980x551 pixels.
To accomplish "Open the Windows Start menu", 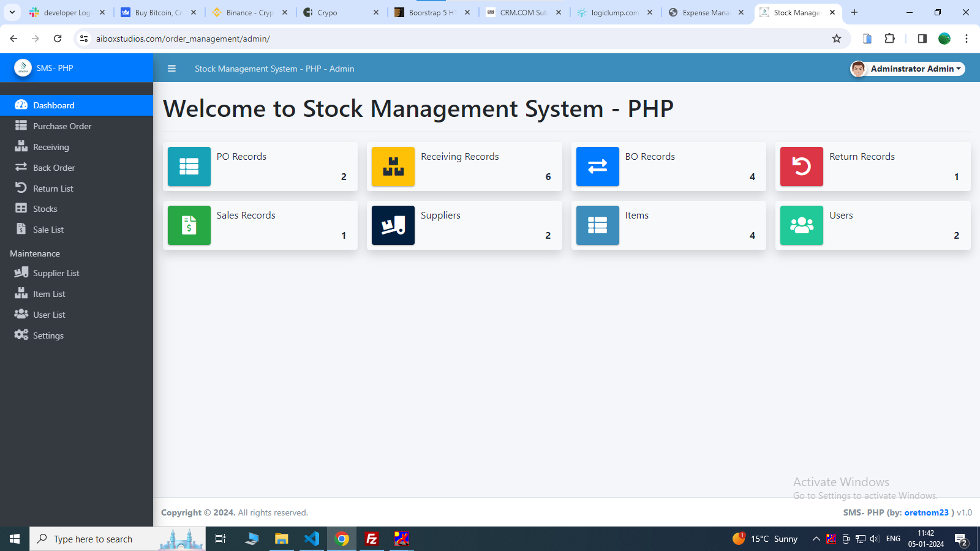I will [x=15, y=539].
